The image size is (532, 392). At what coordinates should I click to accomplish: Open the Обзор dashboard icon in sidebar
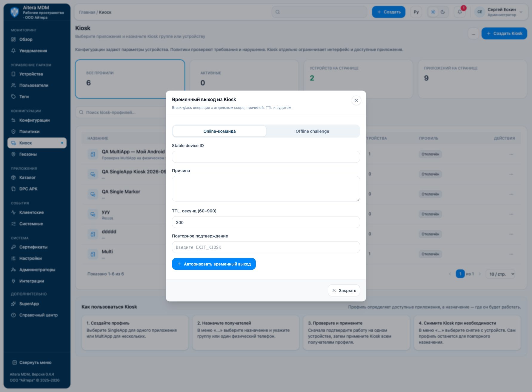(13, 39)
